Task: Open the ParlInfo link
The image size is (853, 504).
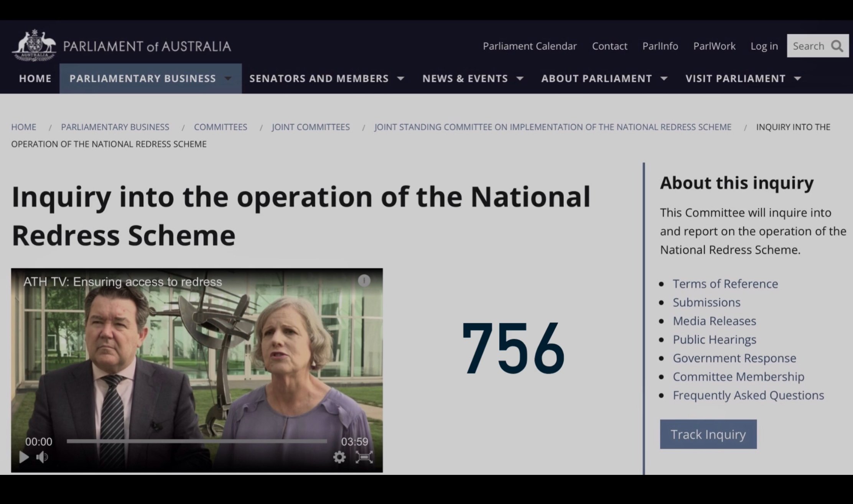Action: point(660,46)
